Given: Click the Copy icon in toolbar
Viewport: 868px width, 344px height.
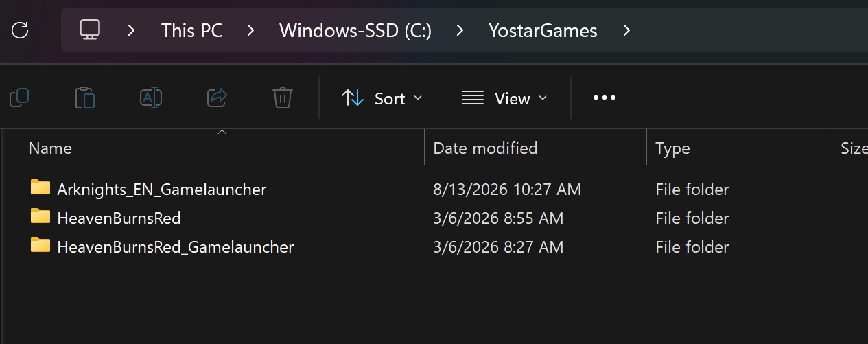Looking at the screenshot, I should click(x=19, y=98).
